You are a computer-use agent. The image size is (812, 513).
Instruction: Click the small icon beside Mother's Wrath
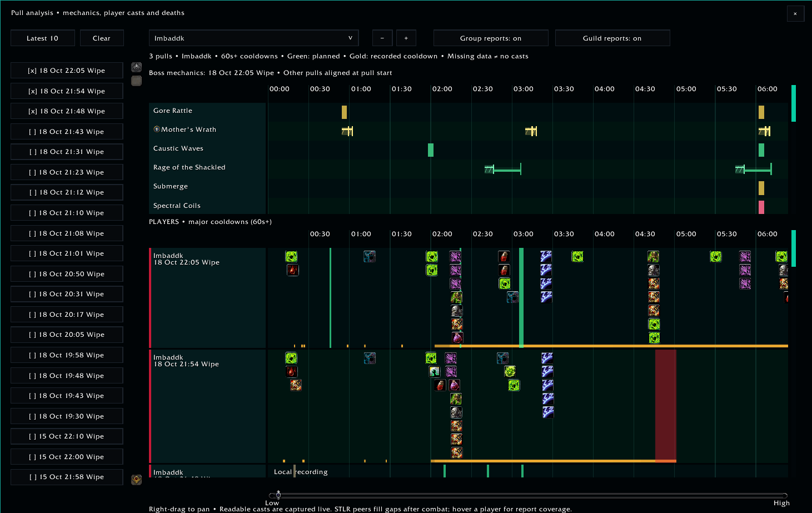point(157,130)
